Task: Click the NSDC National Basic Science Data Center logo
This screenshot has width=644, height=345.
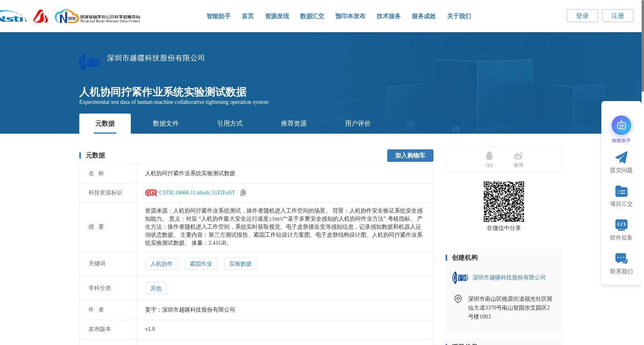Action: pos(97,16)
